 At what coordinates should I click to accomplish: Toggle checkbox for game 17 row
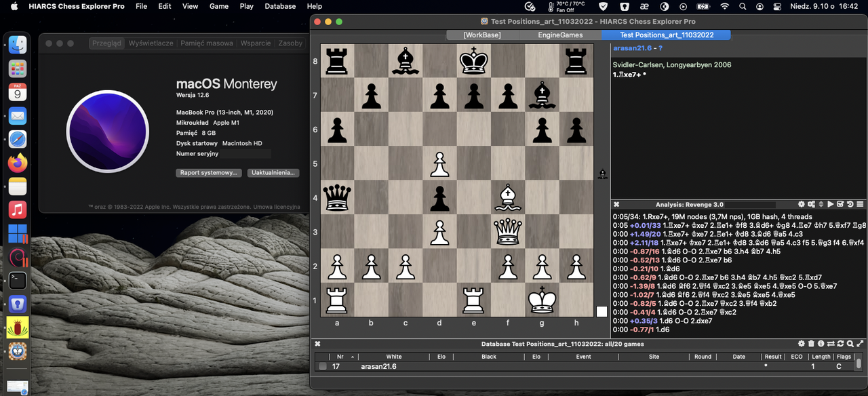(x=322, y=366)
